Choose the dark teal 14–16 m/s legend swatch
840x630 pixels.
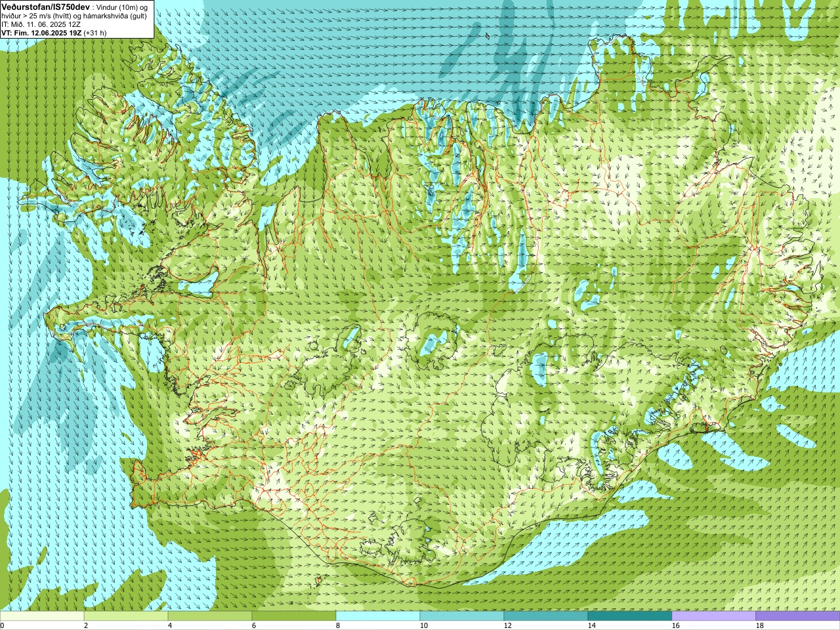[x=630, y=616]
